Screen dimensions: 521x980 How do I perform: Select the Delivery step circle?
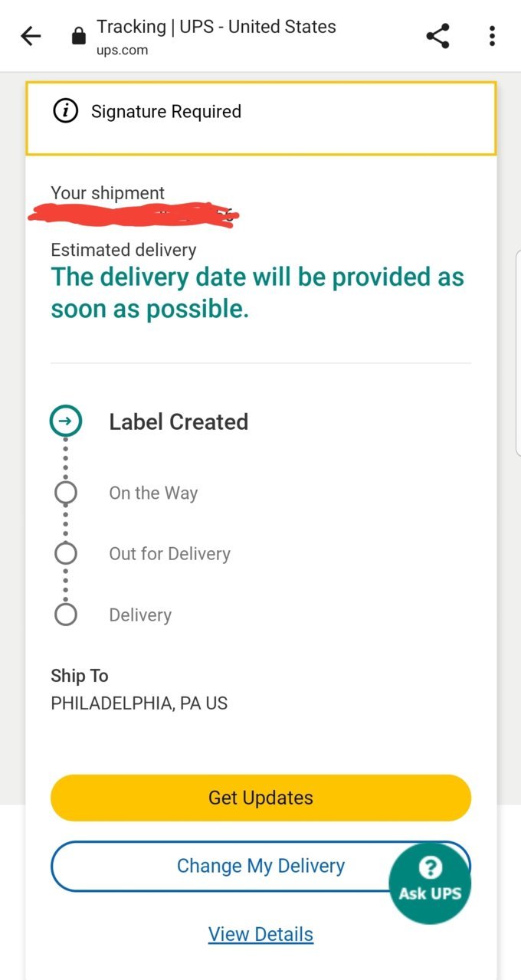tap(66, 615)
